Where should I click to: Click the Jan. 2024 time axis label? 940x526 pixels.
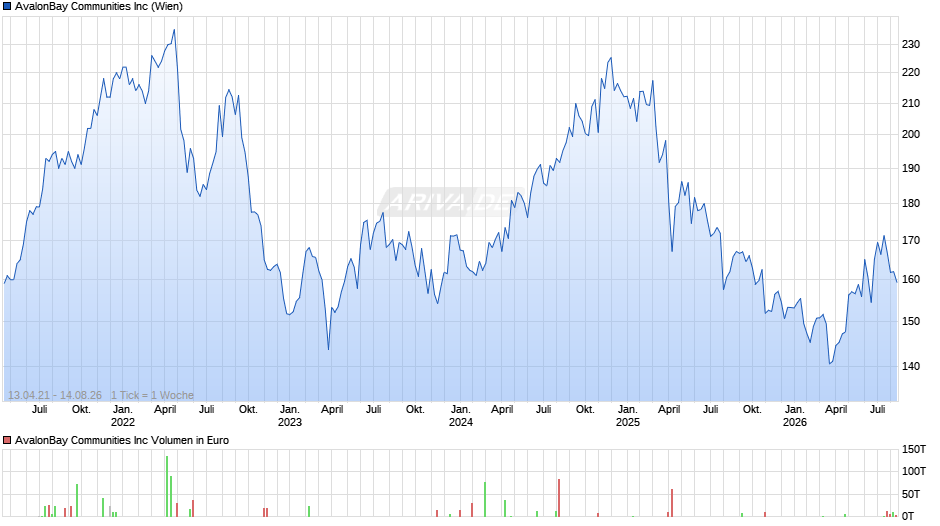pos(460,416)
